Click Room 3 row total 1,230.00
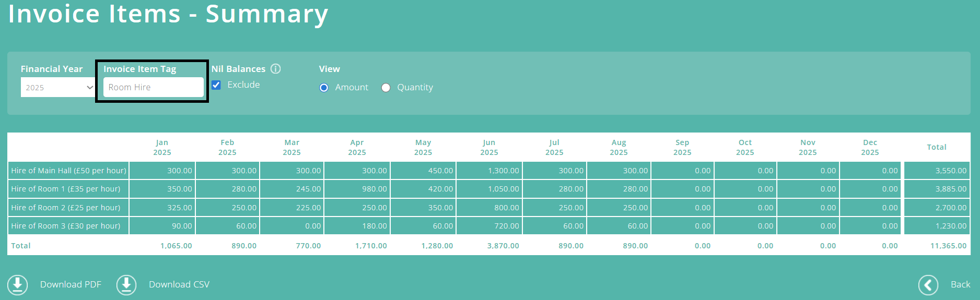This screenshot has width=980, height=300. pos(951,226)
